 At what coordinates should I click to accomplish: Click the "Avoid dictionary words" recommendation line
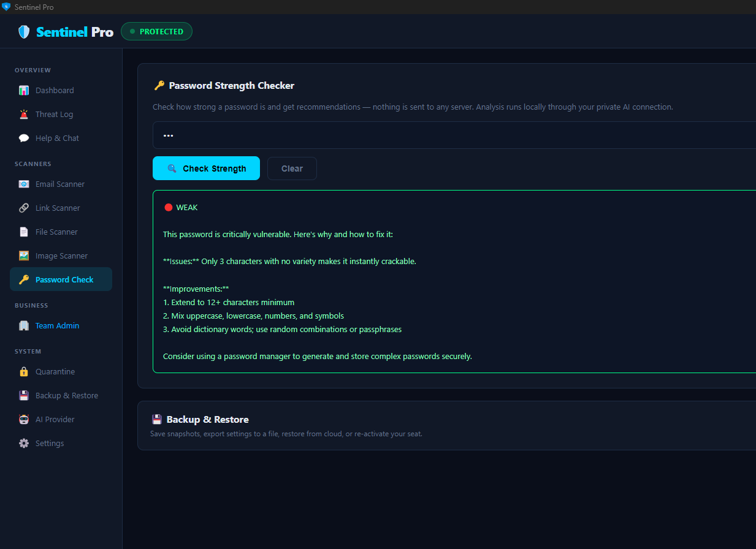click(x=283, y=330)
